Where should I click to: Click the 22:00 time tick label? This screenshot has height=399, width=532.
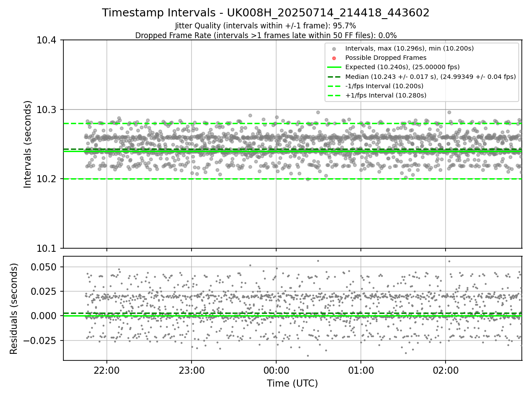coord(106,370)
